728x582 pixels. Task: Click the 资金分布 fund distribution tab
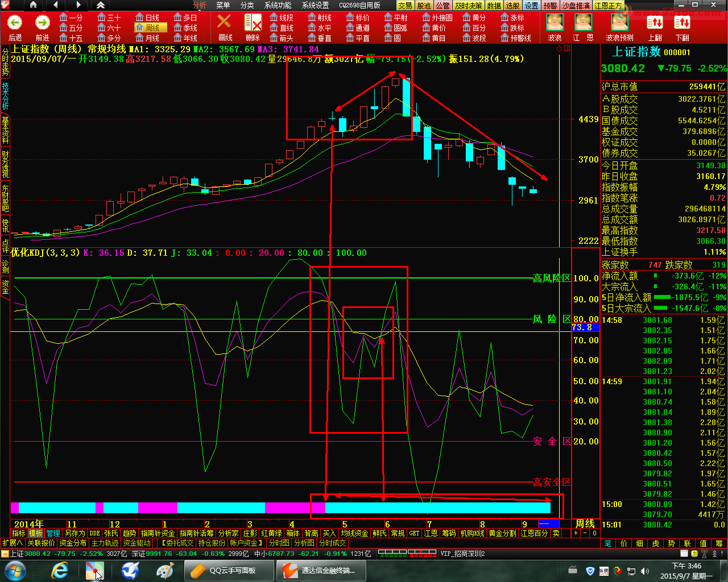[x=73, y=543]
